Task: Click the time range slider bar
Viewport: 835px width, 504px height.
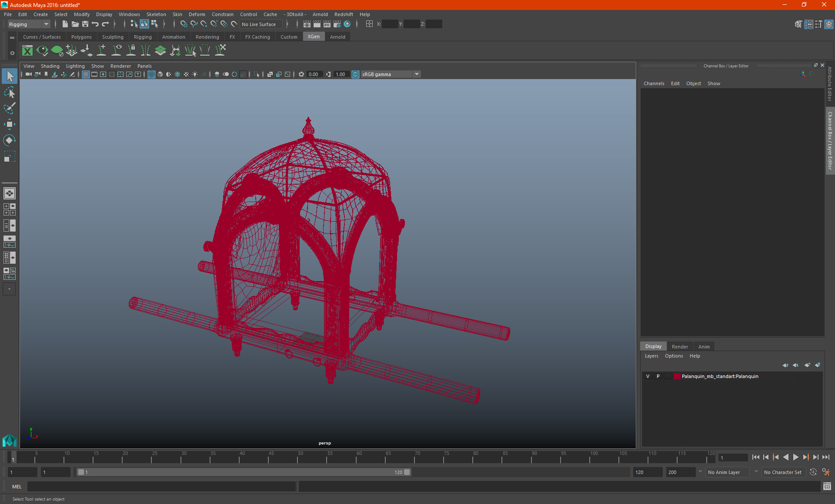Action: point(244,472)
